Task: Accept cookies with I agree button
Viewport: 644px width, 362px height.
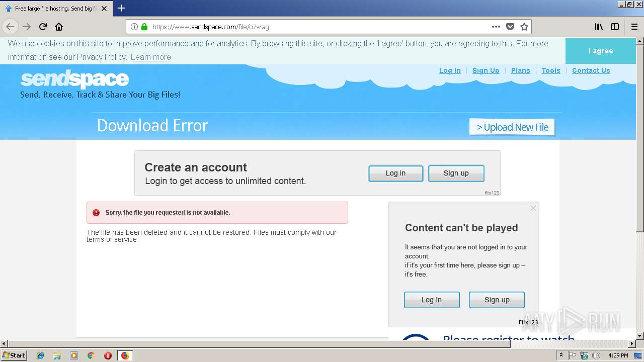Action: click(601, 51)
